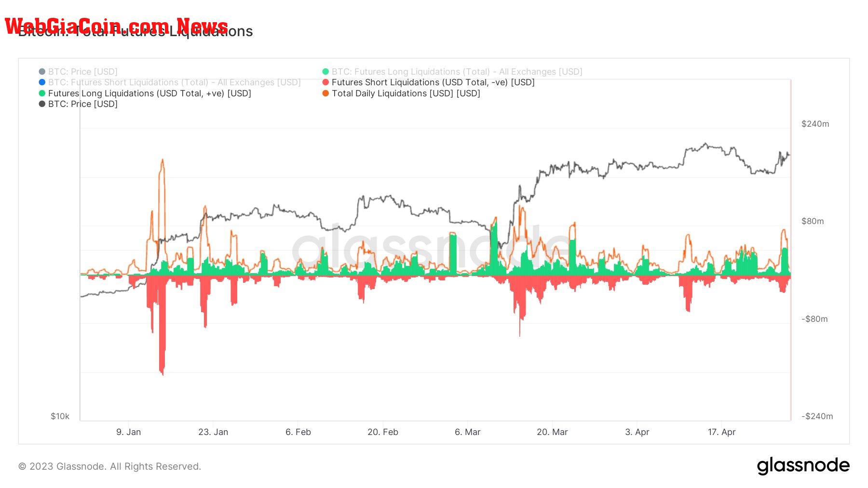Click the 6. Mar x-axis label
Viewport: 868px width, 488px height.
coord(468,432)
